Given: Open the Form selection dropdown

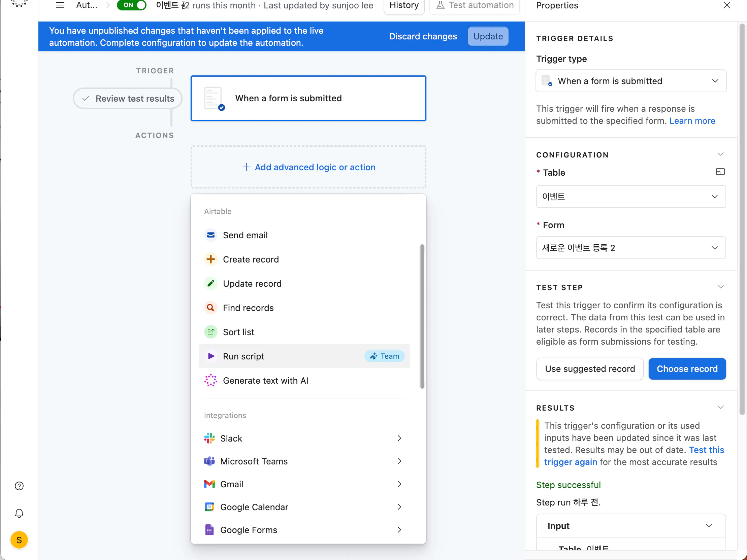Looking at the screenshot, I should [630, 248].
